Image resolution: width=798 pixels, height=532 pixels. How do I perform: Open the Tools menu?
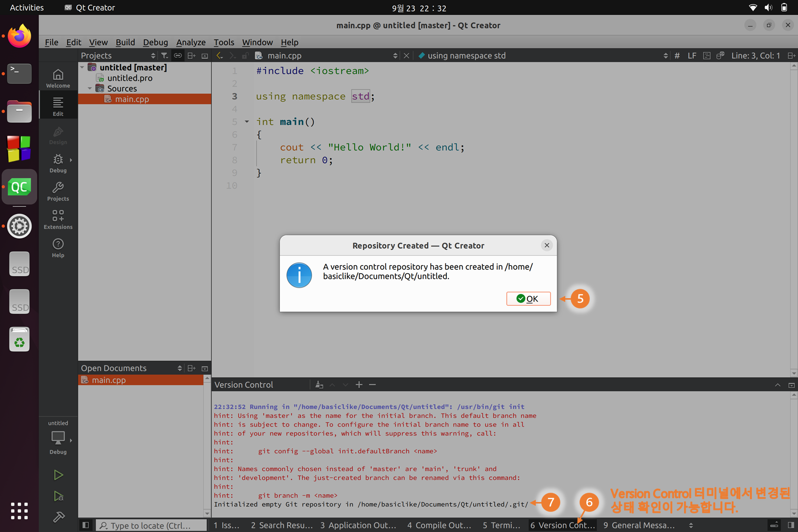tap(224, 42)
